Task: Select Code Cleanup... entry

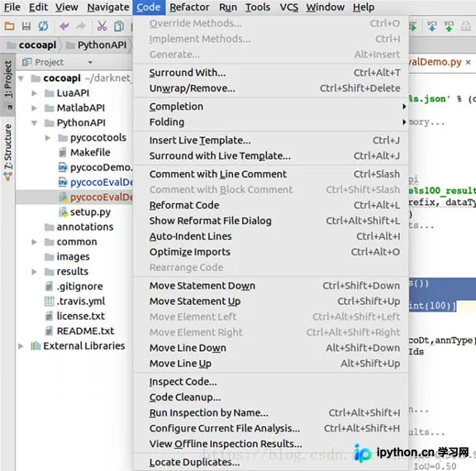Action: click(270, 397)
